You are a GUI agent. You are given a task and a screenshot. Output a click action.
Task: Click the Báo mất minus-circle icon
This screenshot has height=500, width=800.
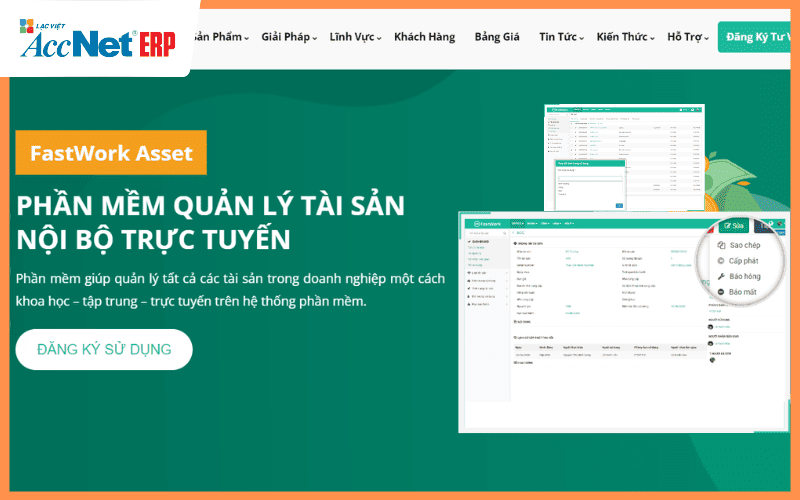pyautogui.click(x=721, y=292)
